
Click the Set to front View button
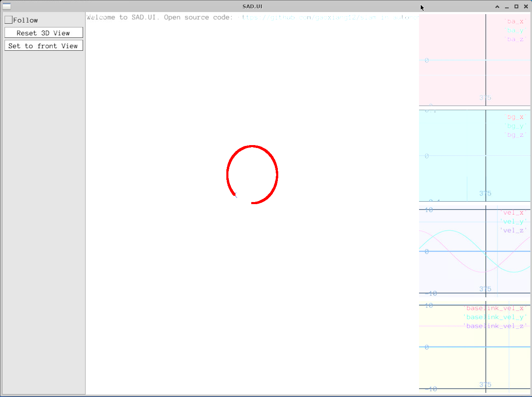point(44,46)
